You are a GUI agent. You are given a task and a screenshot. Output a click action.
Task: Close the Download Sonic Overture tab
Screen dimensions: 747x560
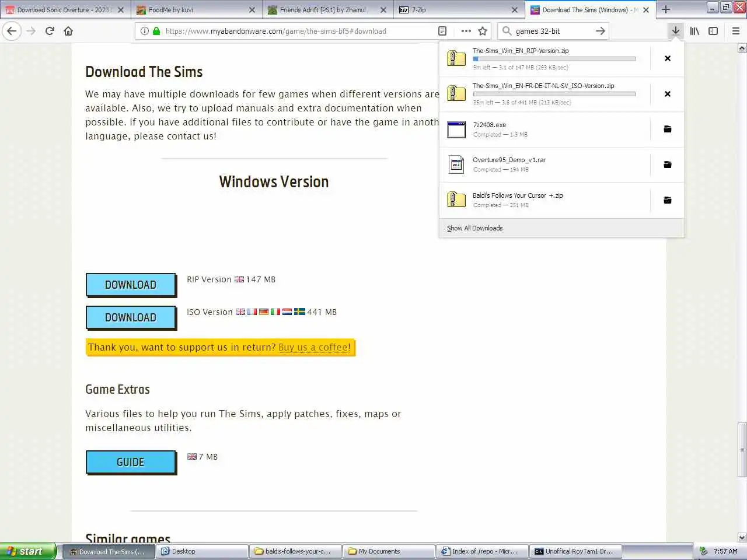pos(121,10)
